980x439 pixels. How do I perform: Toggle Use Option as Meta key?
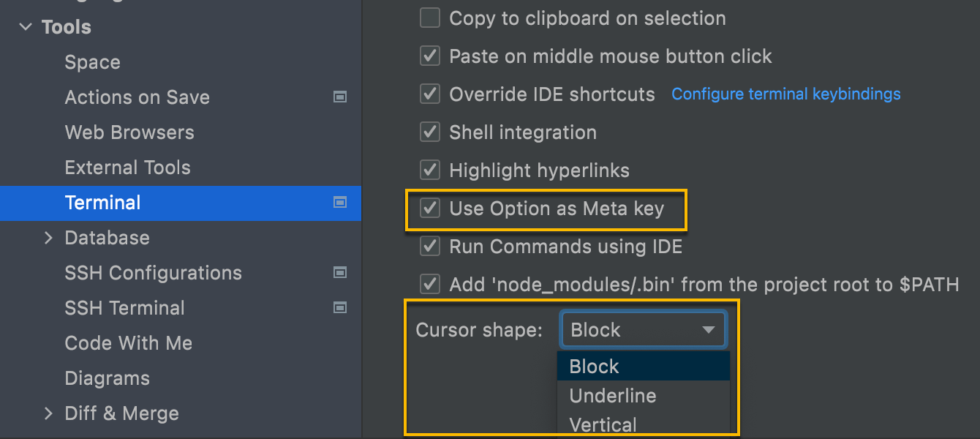pos(430,209)
